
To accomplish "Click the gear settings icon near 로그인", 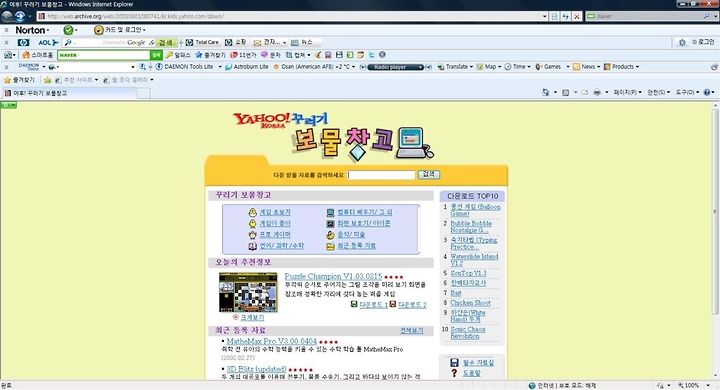I will 682,42.
